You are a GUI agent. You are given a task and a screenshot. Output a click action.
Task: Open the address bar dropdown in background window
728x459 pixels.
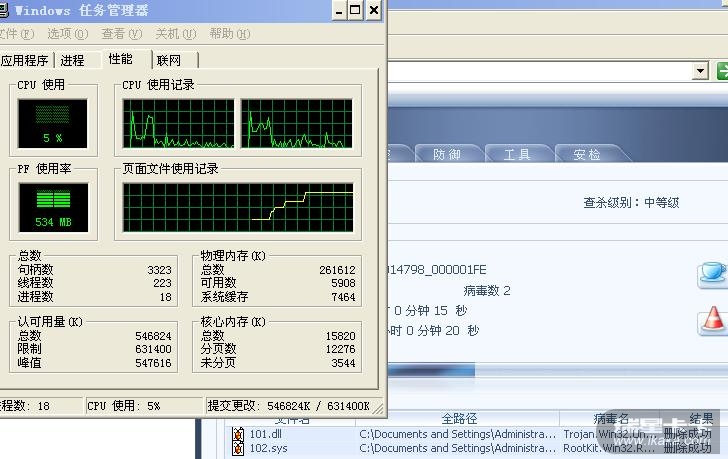coord(700,71)
